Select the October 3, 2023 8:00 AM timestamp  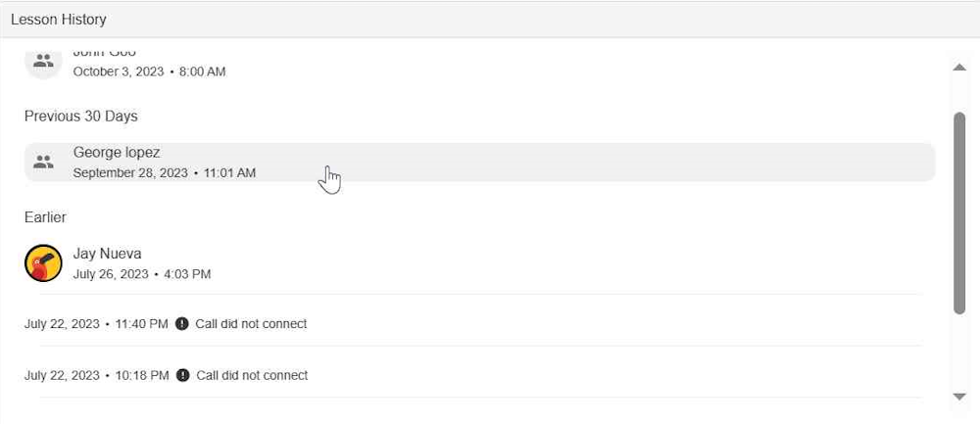point(149,71)
